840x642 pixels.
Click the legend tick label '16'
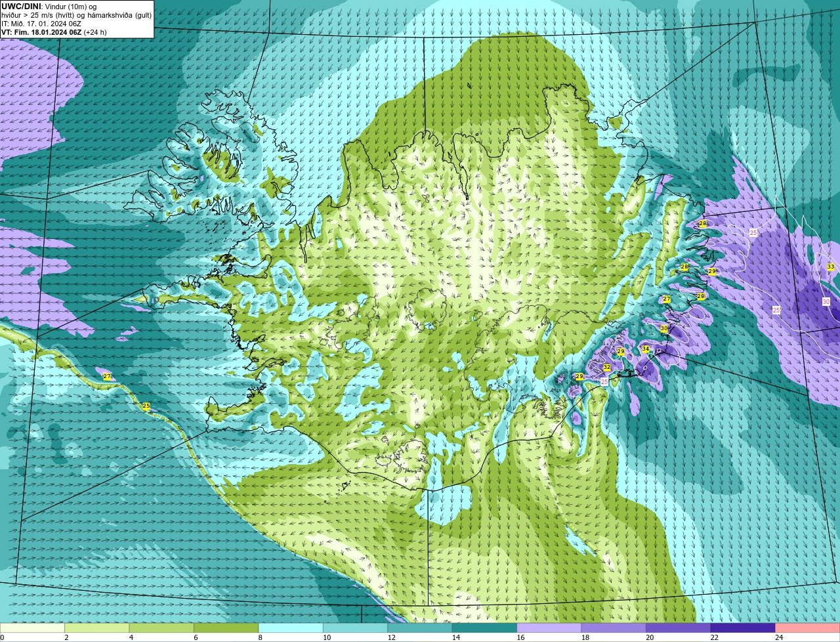pos(520,637)
